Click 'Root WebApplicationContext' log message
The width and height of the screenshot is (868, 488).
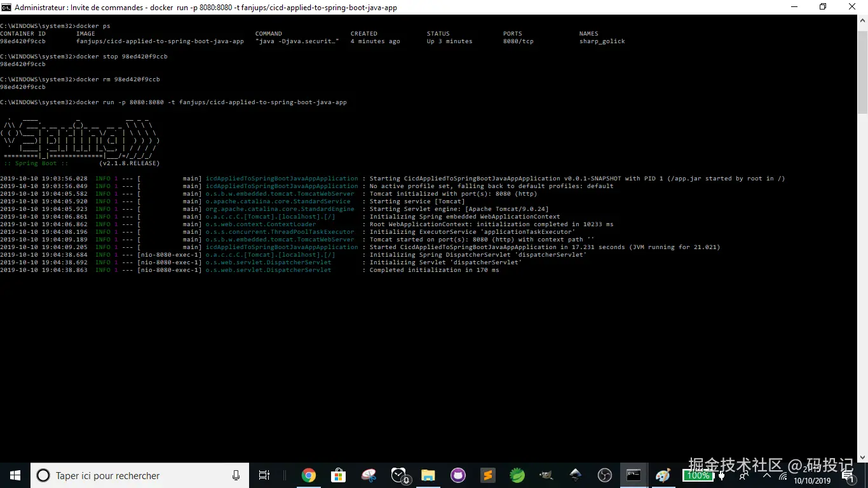click(492, 224)
